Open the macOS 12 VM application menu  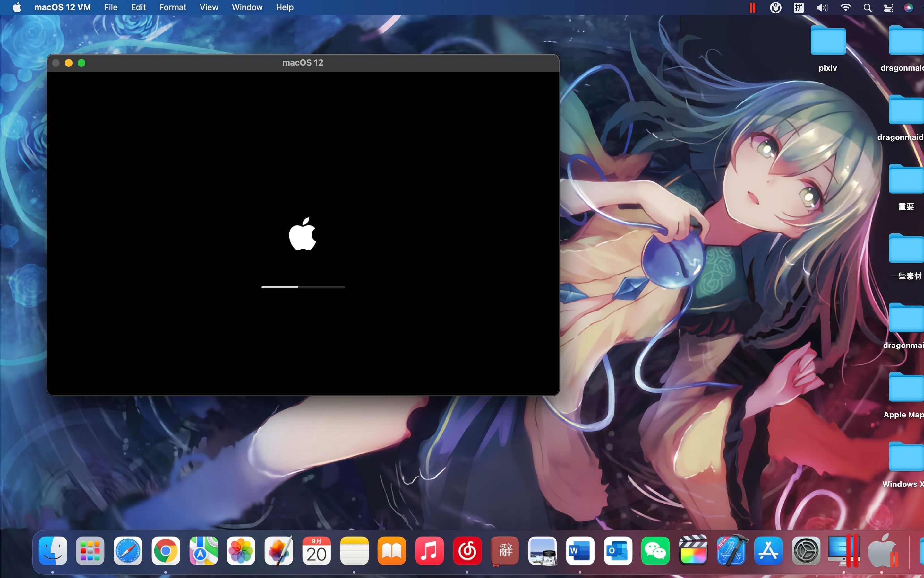click(x=63, y=7)
